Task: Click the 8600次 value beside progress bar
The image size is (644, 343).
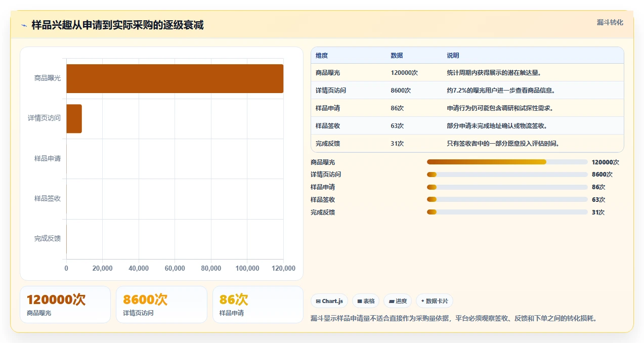Action: pyautogui.click(x=602, y=175)
